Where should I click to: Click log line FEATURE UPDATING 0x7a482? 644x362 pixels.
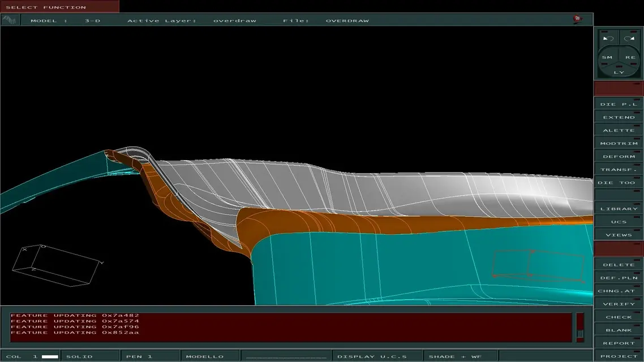75,316
